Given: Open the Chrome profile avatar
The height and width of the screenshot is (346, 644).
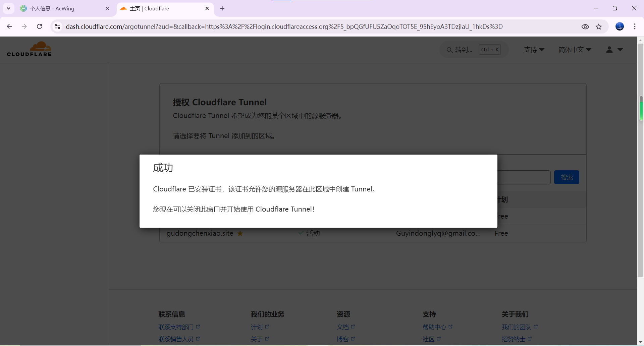Looking at the screenshot, I should coord(620,26).
